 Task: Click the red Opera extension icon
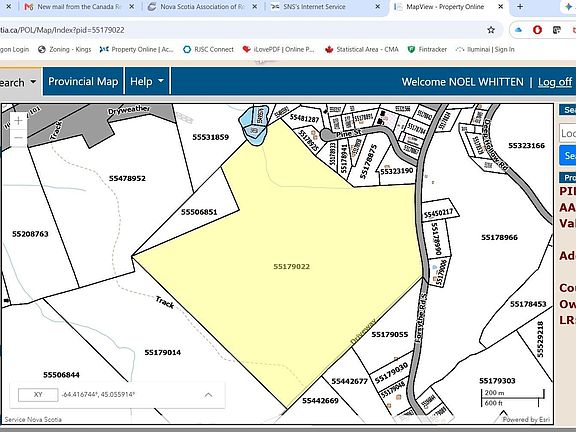537,30
